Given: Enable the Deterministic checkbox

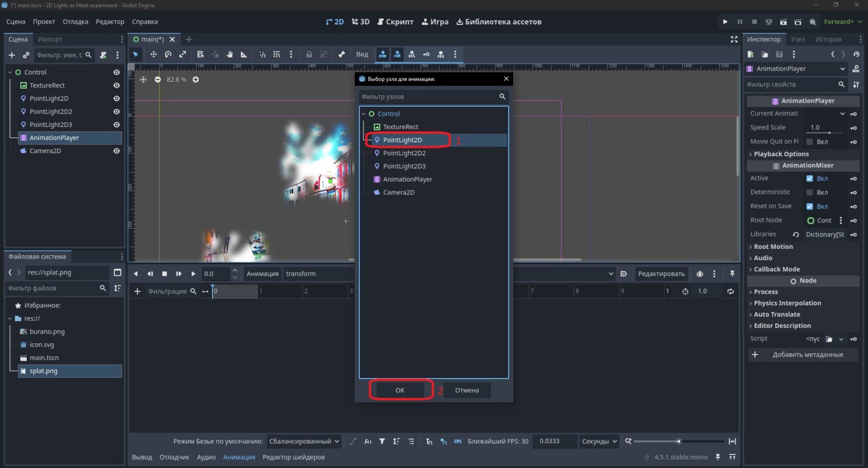Looking at the screenshot, I should click(x=810, y=193).
